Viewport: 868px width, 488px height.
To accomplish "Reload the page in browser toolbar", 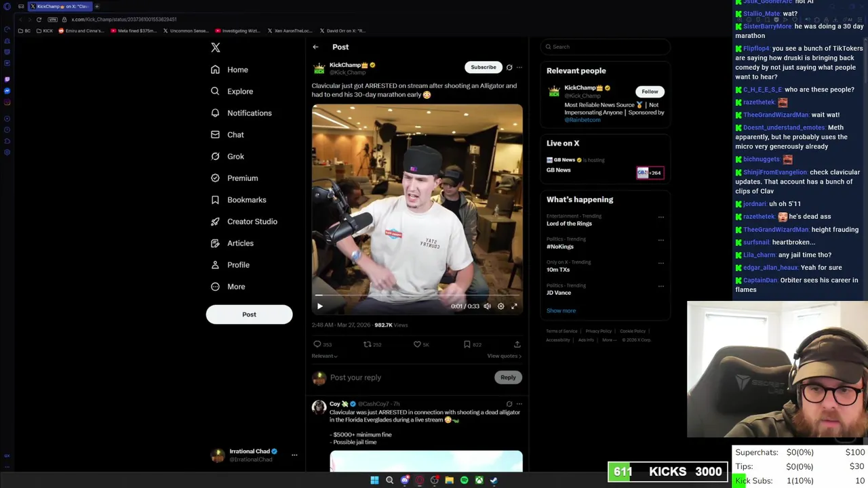I will point(39,20).
